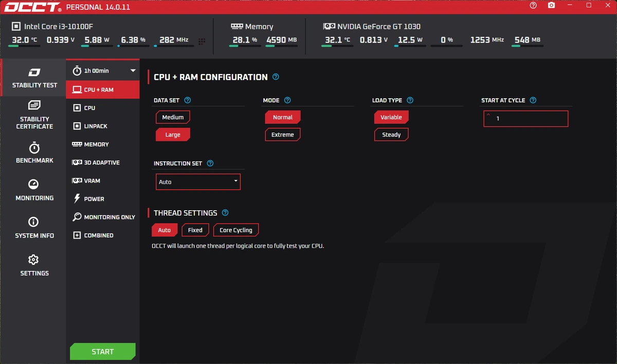This screenshot has height=364, width=617.
Task: Select the Monitoring Only option
Action: (103, 217)
